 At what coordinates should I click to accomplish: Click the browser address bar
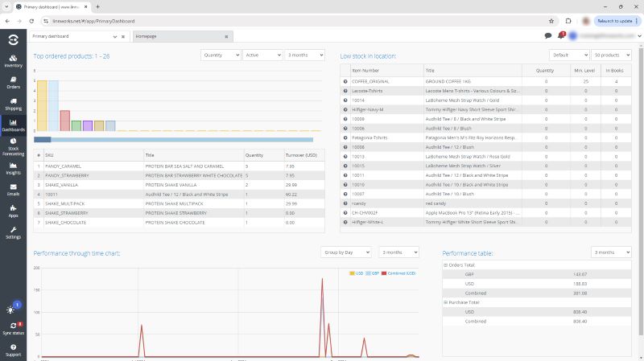(295, 21)
